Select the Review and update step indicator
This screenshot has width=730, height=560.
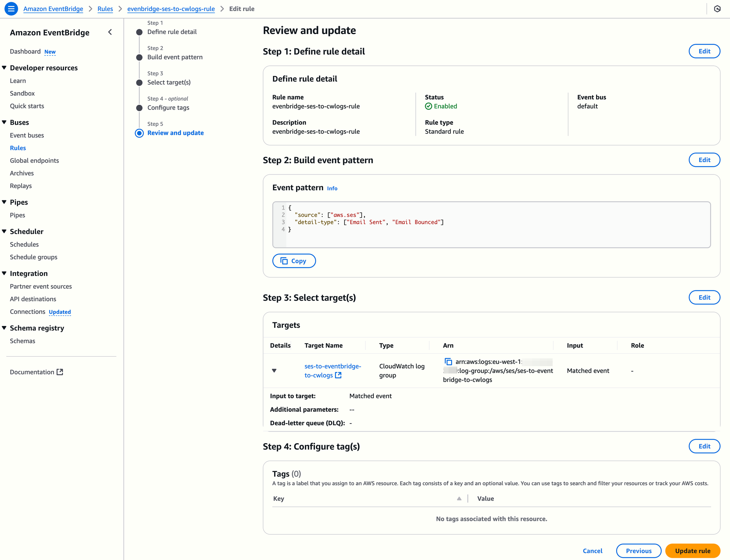tap(139, 133)
